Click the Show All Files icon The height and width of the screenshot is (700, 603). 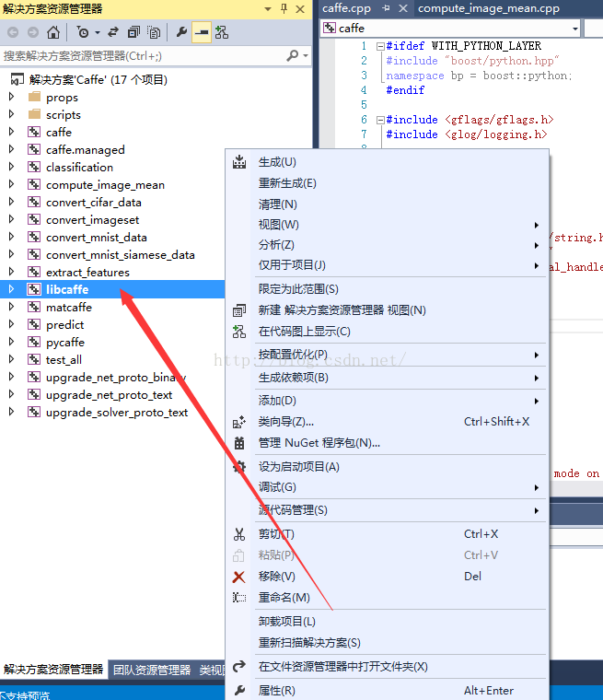click(154, 32)
